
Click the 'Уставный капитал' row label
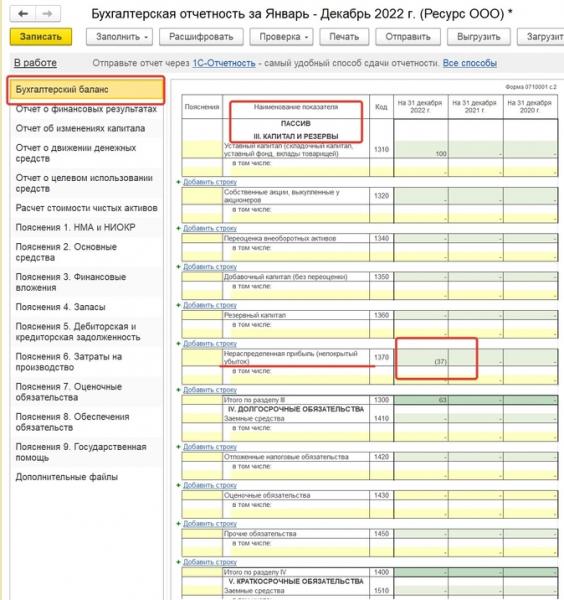(x=288, y=150)
